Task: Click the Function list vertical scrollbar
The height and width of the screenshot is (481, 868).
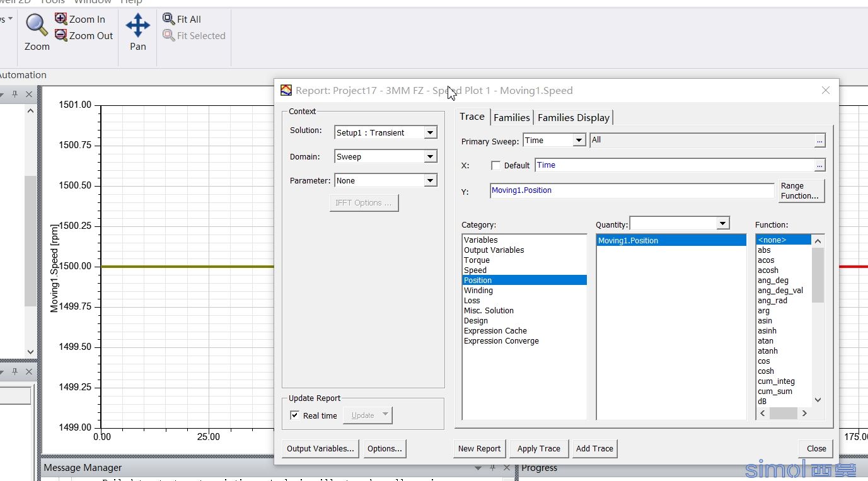Action: click(x=818, y=275)
